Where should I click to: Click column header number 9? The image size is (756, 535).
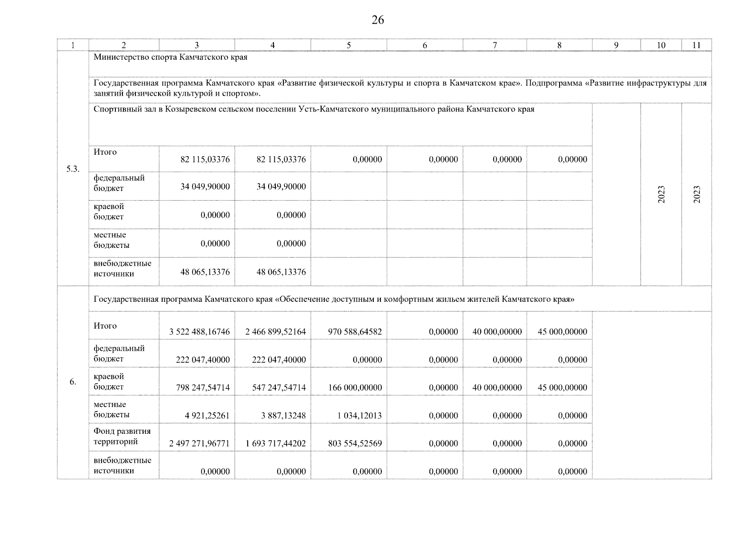click(x=616, y=45)
